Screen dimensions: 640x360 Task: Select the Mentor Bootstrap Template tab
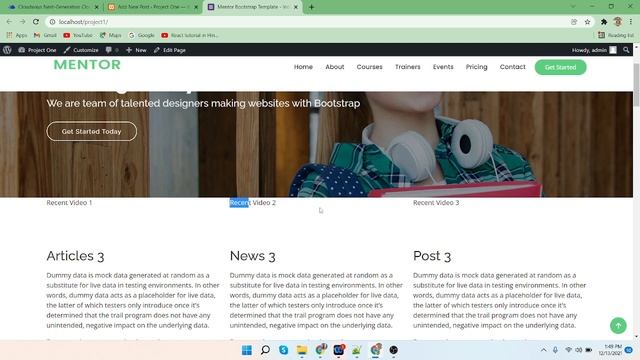click(x=251, y=7)
